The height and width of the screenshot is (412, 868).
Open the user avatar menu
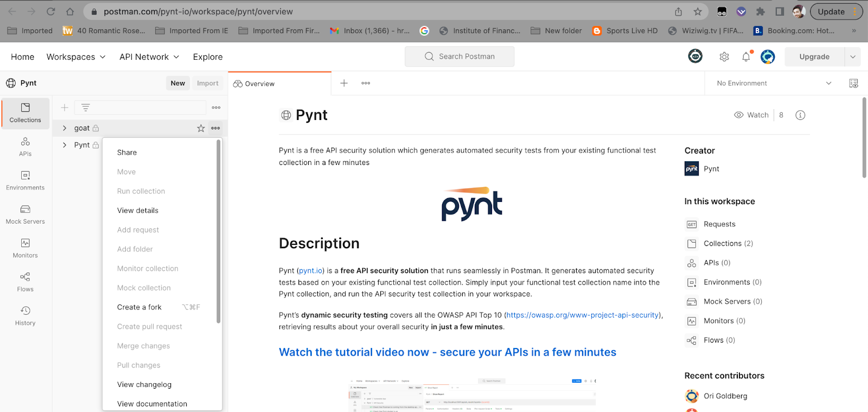(768, 56)
